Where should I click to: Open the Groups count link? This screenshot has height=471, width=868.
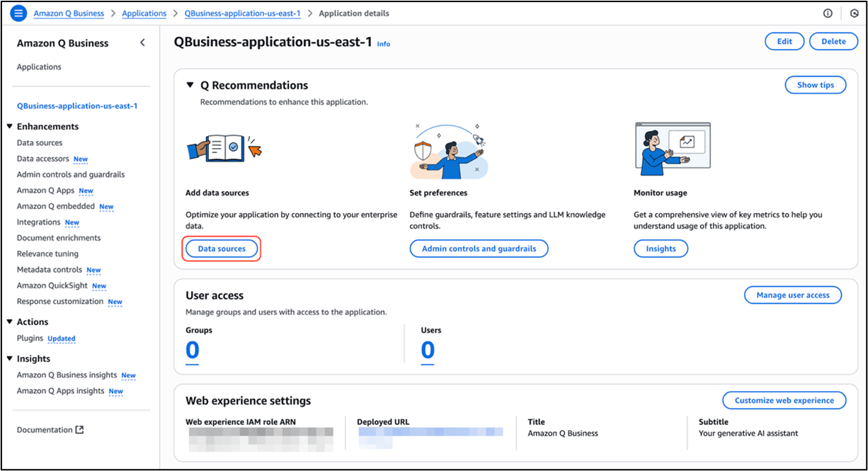pos(192,351)
